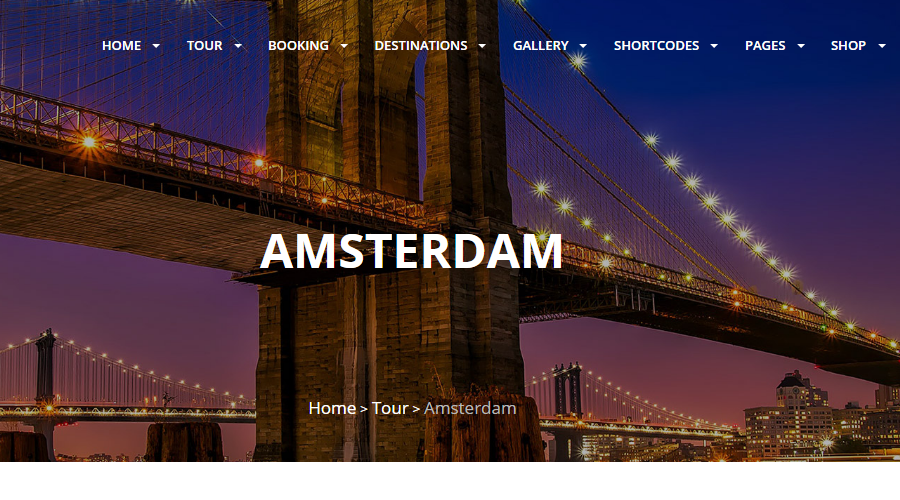Expand the BOOKING dropdown arrow

pos(344,46)
